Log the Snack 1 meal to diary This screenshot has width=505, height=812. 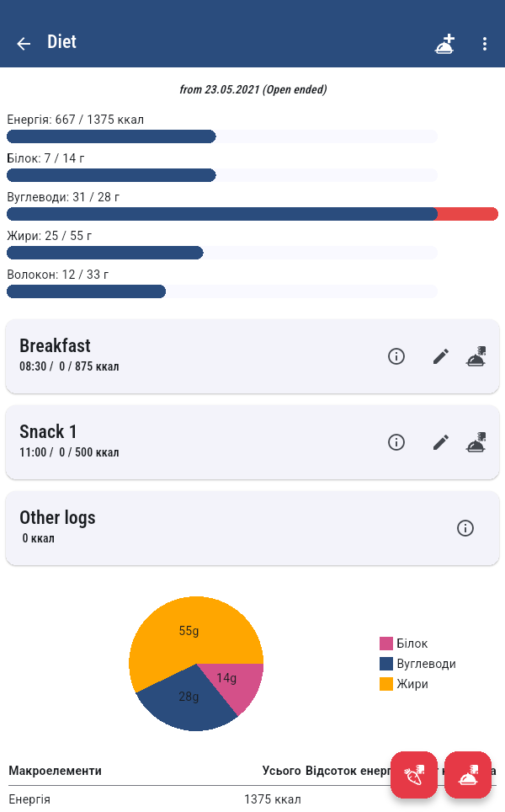point(477,442)
